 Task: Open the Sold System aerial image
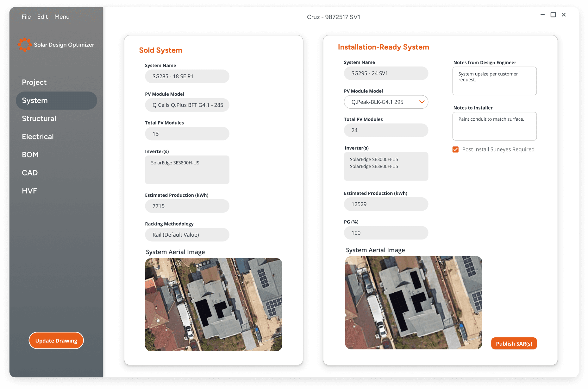point(214,305)
